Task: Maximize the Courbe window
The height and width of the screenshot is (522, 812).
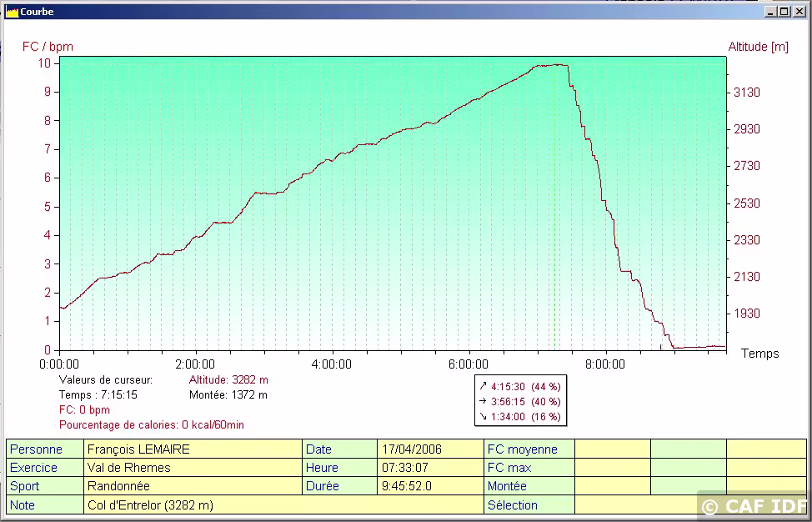Action: 784,12
